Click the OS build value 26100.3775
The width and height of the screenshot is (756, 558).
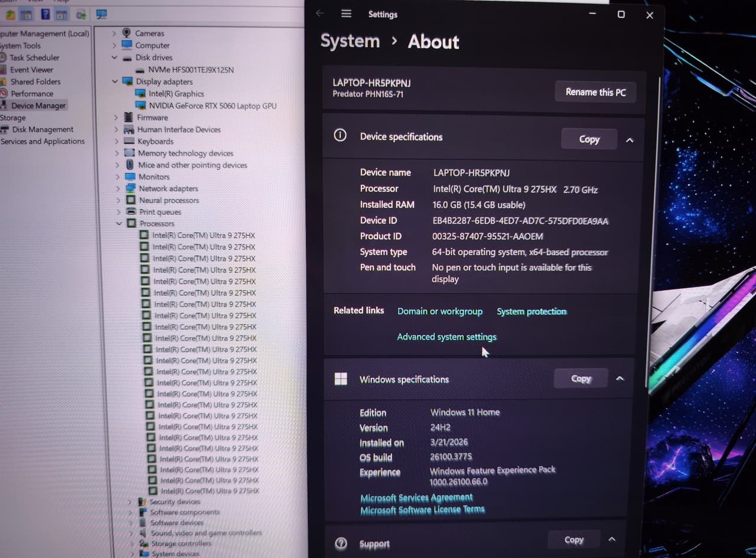click(x=451, y=456)
